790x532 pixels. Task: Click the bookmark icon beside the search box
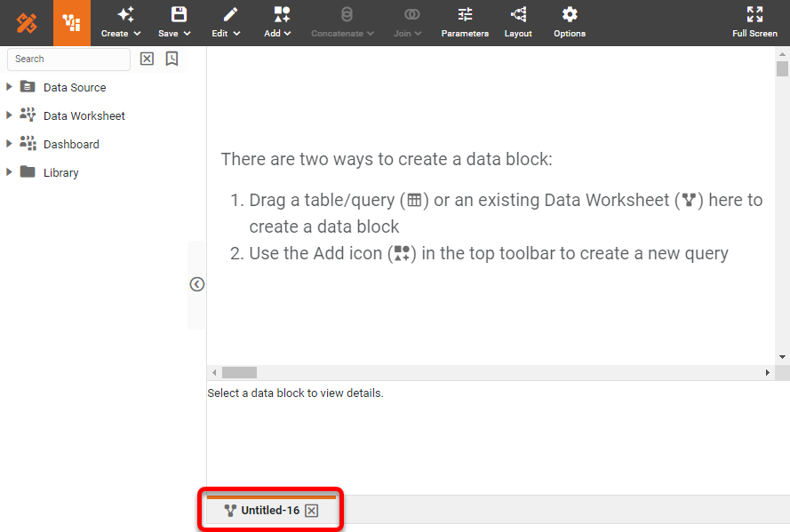(171, 58)
